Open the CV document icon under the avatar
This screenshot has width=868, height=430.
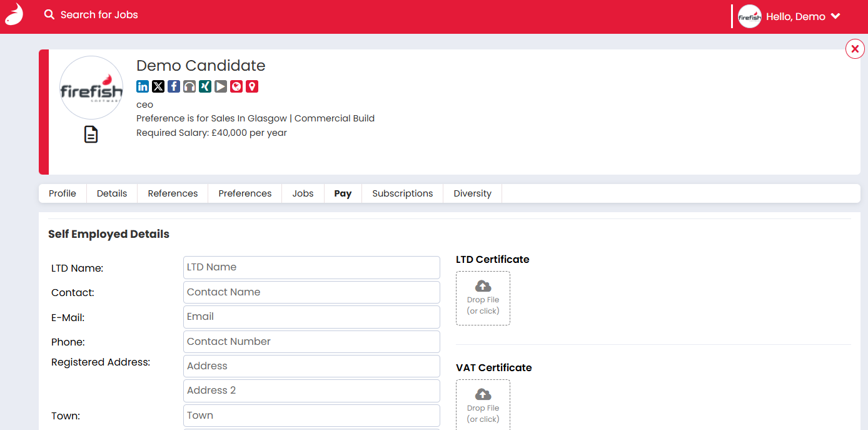(x=91, y=135)
